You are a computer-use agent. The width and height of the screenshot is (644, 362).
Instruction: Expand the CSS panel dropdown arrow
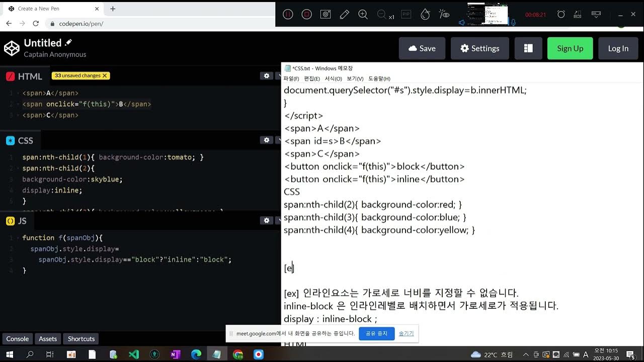pyautogui.click(x=279, y=140)
